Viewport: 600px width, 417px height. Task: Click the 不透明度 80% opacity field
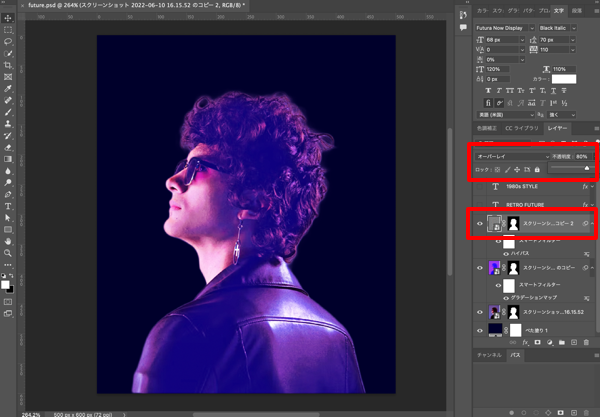(x=583, y=156)
